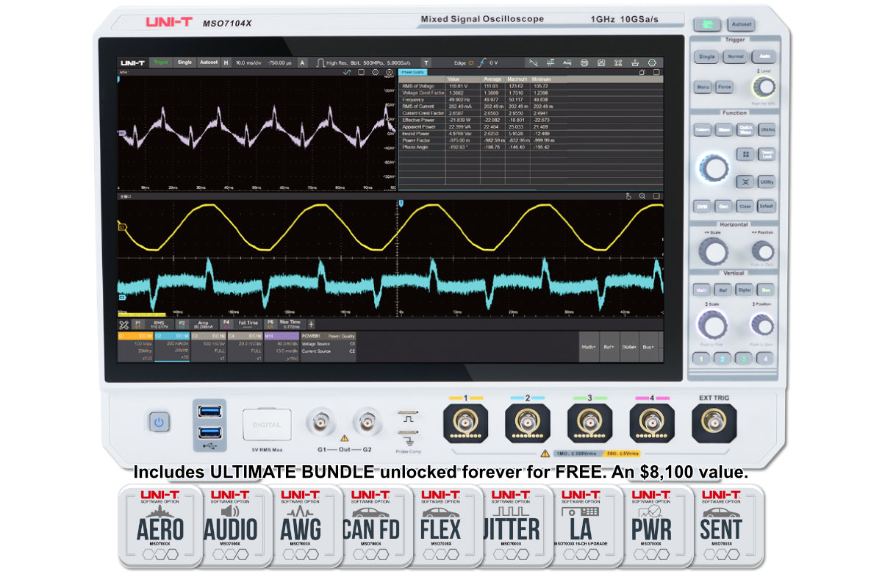This screenshot has width=882, height=588.
Task: Open the settings gear icon on the toolbar
Action: (651, 63)
